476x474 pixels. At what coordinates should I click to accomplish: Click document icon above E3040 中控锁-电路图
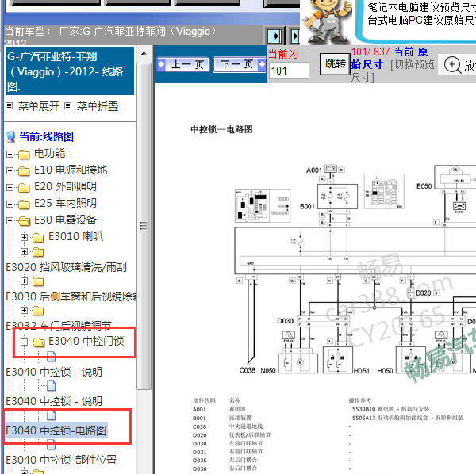click(x=52, y=415)
